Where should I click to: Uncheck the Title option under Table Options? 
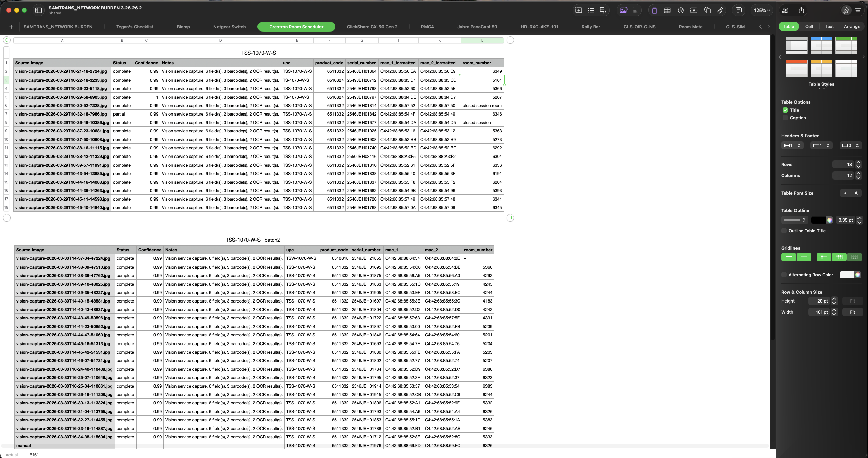pos(785,110)
